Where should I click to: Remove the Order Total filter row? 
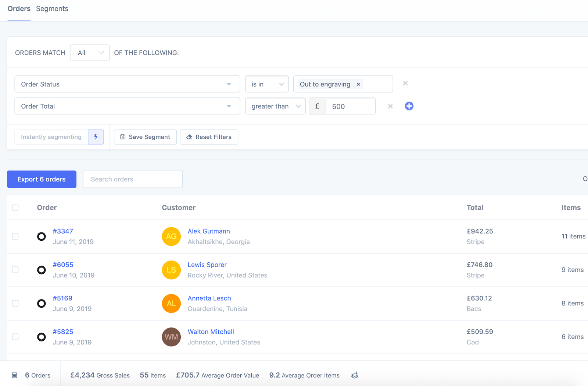[390, 106]
